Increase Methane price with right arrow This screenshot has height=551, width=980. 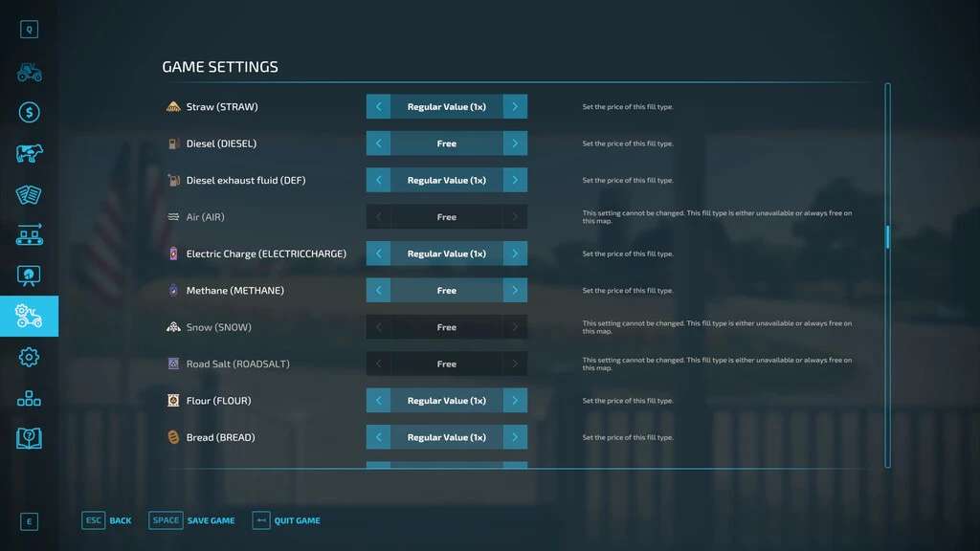coord(515,290)
